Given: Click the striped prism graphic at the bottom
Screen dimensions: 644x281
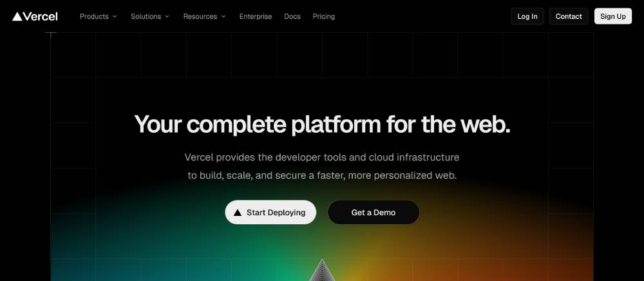Looking at the screenshot, I should pos(322,270).
